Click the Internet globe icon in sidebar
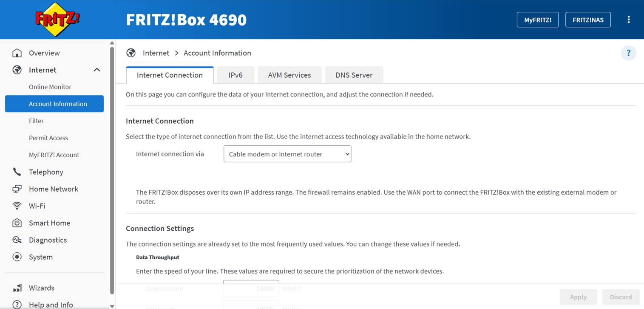This screenshot has width=644, height=309. click(x=17, y=70)
